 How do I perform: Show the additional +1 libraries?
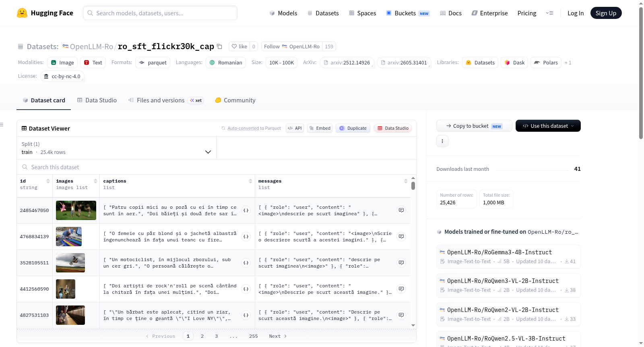coord(568,62)
